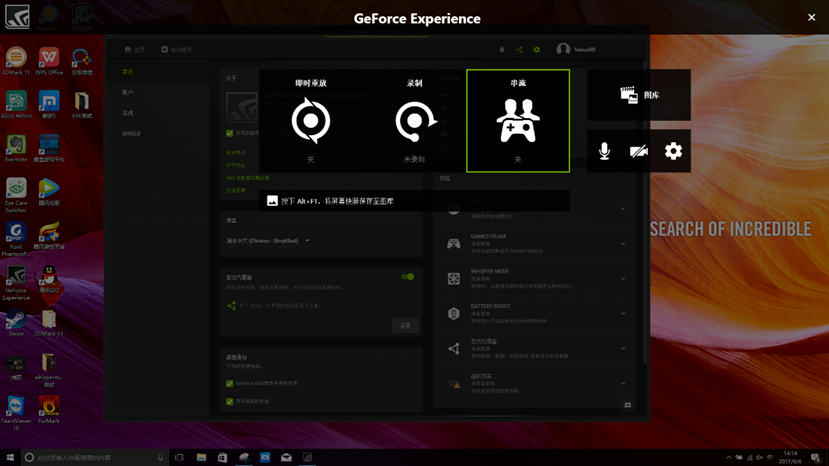The height and width of the screenshot is (466, 829).
Task: Click the overlay settings button 设置
Action: [x=405, y=326]
